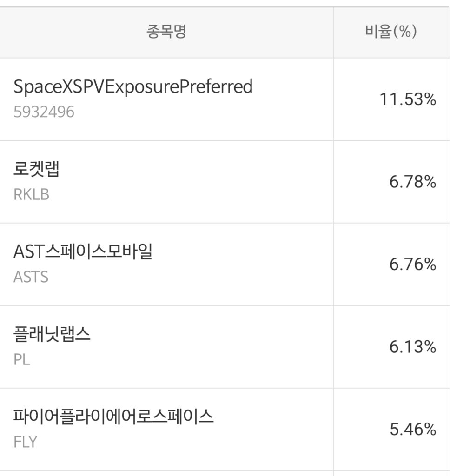Click the FLY ticker symbol
Viewport: 450px width, 476px height.
pos(25,442)
